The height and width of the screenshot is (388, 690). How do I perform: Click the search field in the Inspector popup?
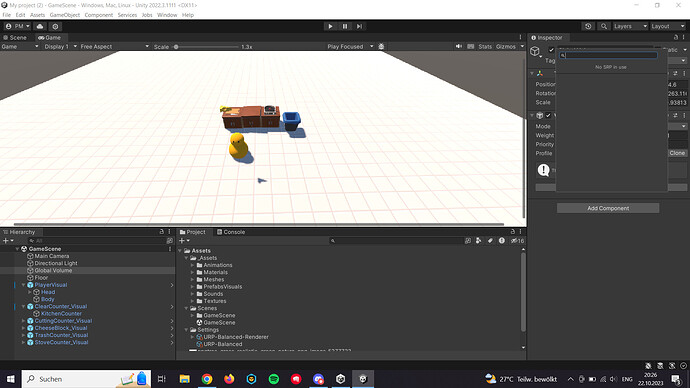click(609, 55)
